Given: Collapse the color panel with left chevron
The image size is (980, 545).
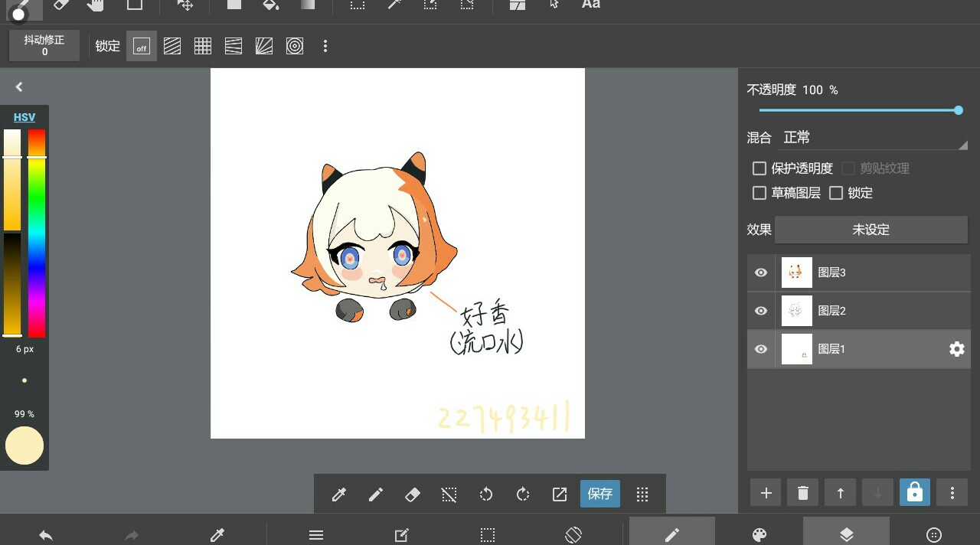Looking at the screenshot, I should [19, 87].
